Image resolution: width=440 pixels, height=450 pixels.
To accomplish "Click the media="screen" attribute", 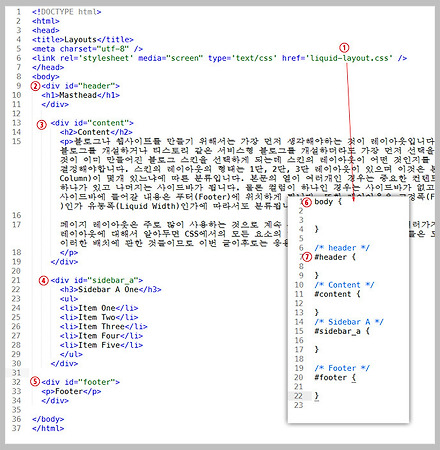I will click(x=170, y=58).
